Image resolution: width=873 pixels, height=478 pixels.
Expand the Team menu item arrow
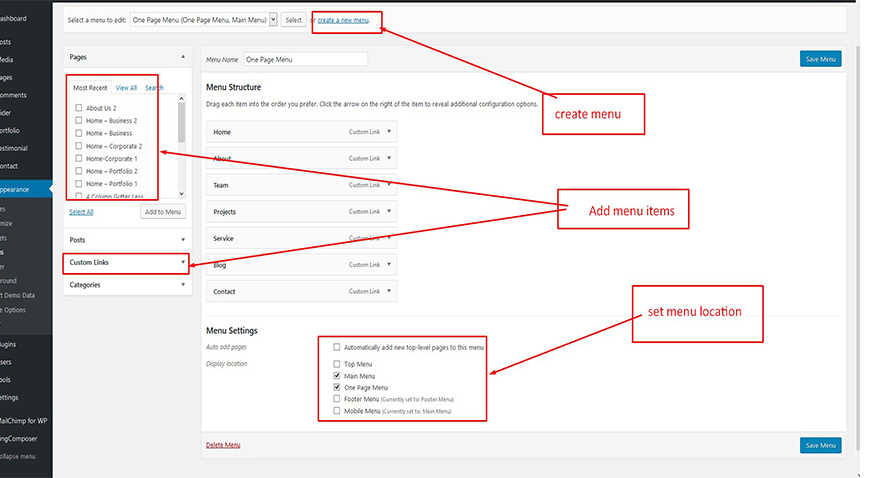[389, 185]
